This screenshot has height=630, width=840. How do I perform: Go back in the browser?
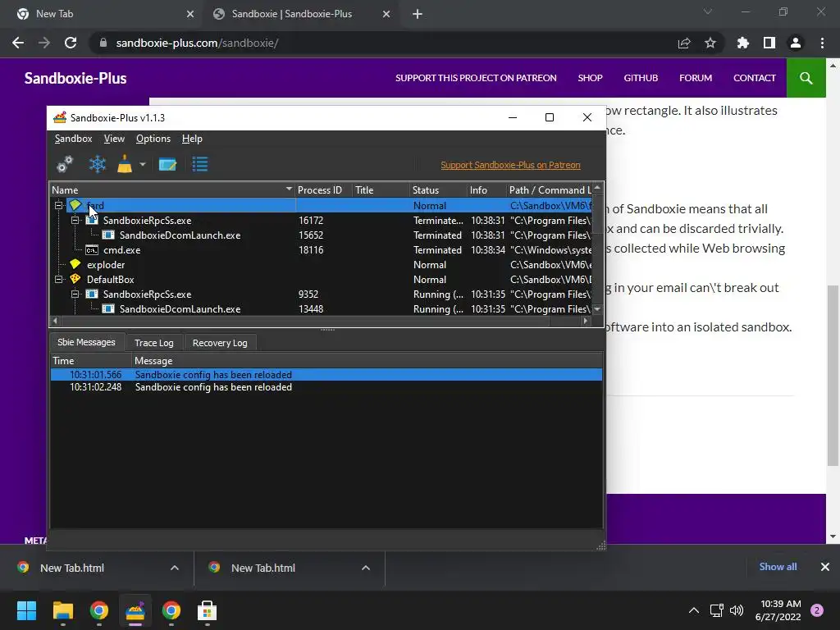coord(18,43)
